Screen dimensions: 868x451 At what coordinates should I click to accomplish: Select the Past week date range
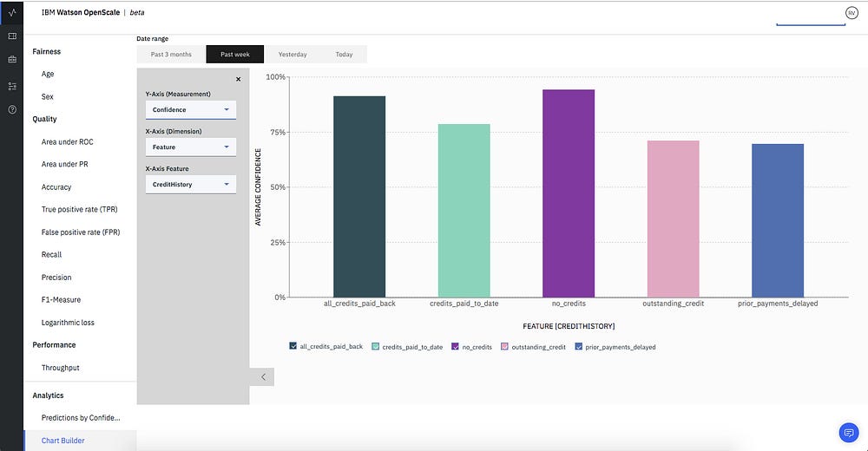[x=234, y=55]
